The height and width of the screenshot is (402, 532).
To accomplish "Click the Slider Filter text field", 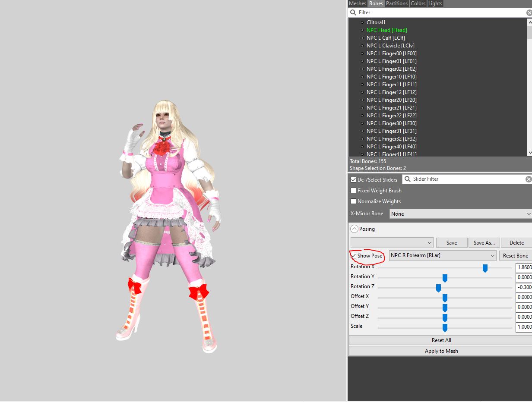I will click(x=468, y=179).
